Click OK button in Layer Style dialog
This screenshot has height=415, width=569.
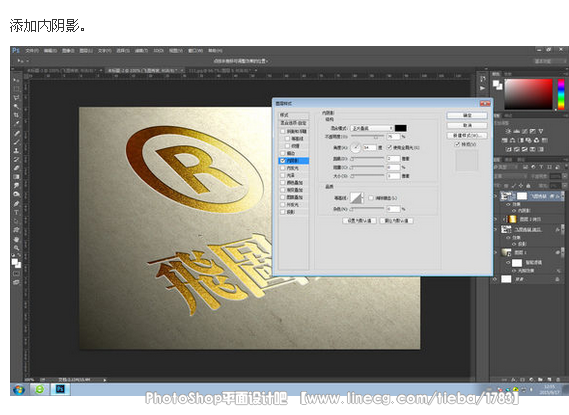click(x=467, y=115)
